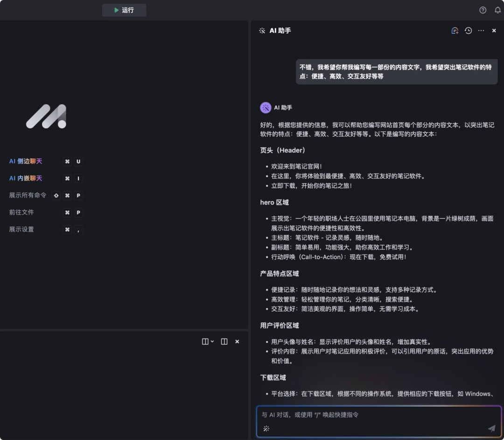Select 展示所有命令

28,195
